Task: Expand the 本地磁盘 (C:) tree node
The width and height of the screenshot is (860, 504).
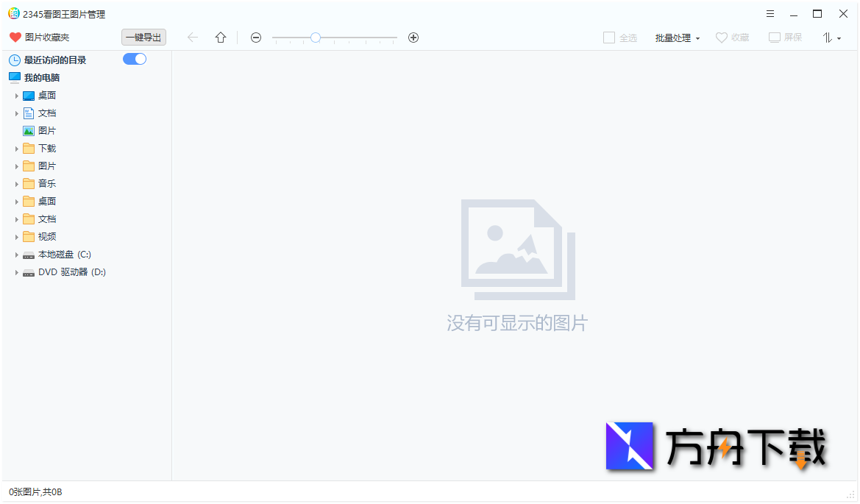Action: click(17, 254)
